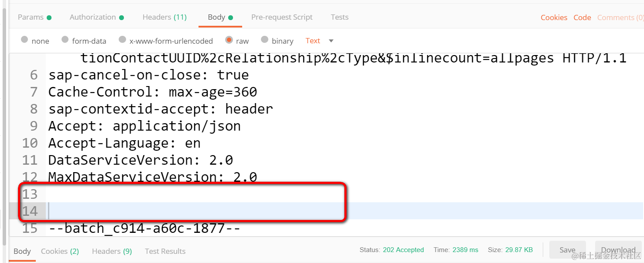644x263 pixels.
Task: Open the Headers (11) request tab
Action: (164, 17)
